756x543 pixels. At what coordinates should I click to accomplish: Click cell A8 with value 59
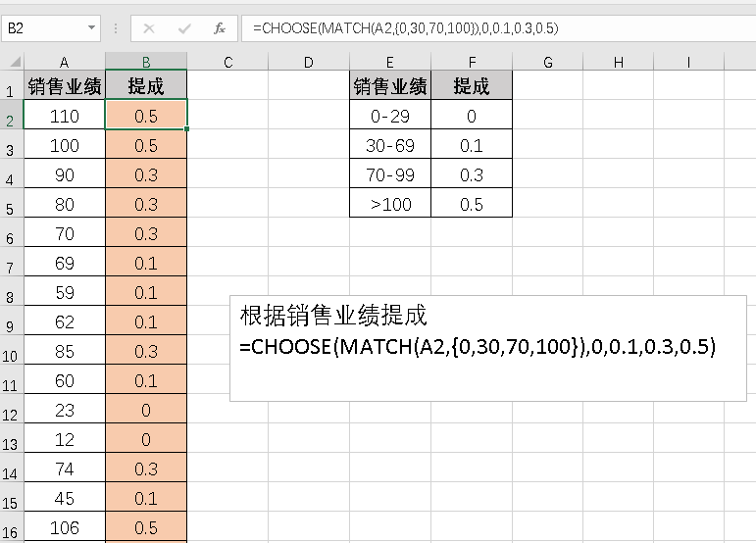pyautogui.click(x=65, y=291)
